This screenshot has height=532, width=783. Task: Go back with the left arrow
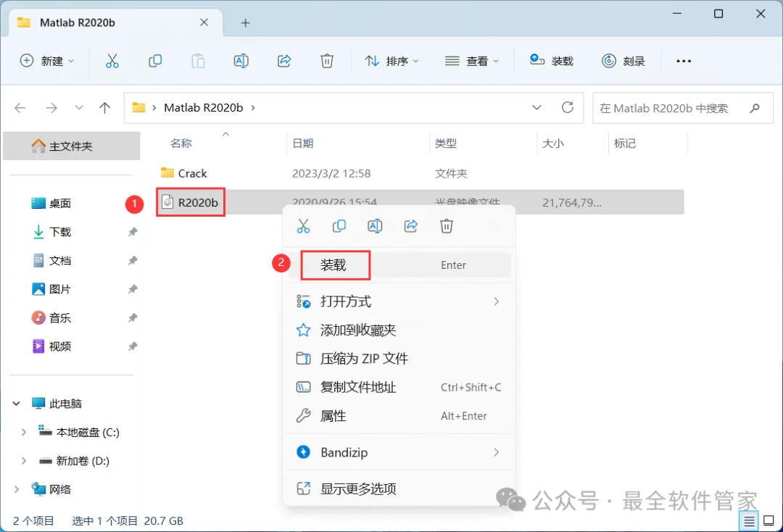point(20,108)
